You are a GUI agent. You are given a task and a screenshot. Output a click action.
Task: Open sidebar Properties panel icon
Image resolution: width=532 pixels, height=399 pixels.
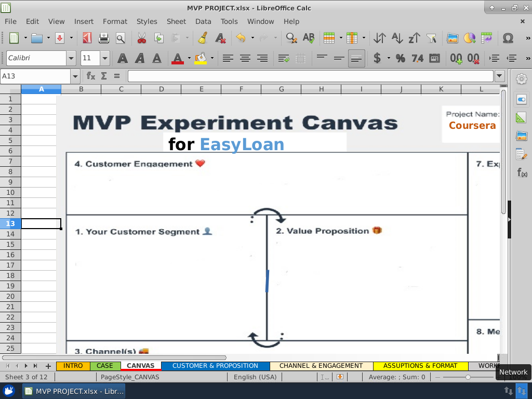[x=522, y=99]
